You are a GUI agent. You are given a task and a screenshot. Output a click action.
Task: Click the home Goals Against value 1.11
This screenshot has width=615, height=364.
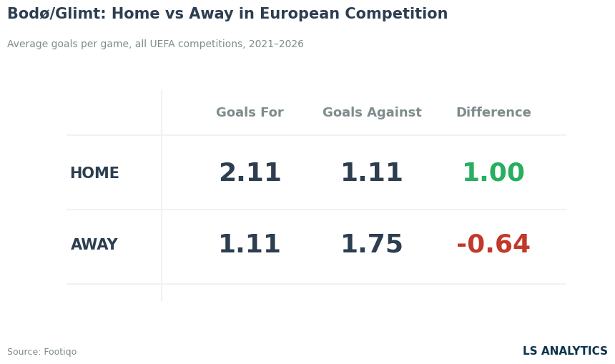click(x=372, y=172)
